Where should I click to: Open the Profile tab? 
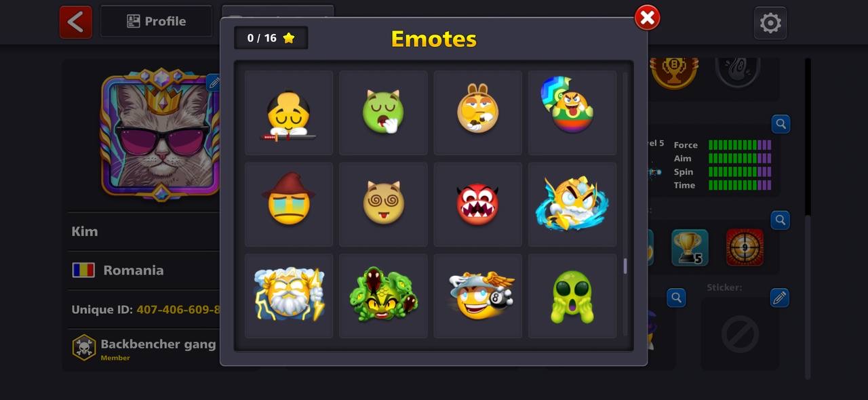tap(157, 21)
